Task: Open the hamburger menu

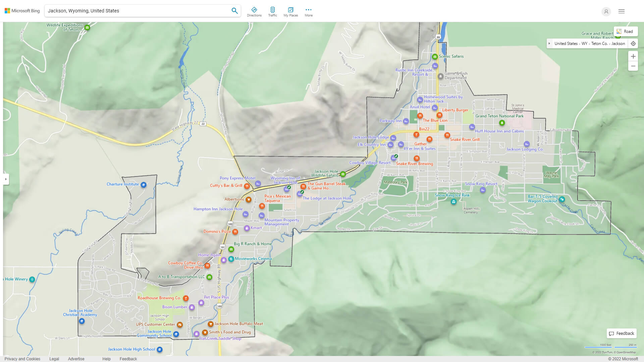Action: coord(621,11)
